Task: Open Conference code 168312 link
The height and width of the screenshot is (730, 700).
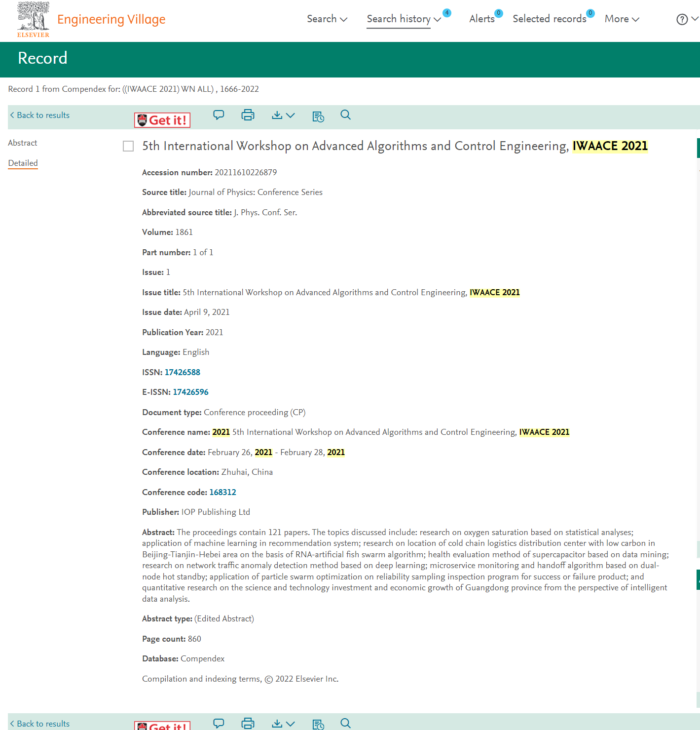Action: pos(223,492)
